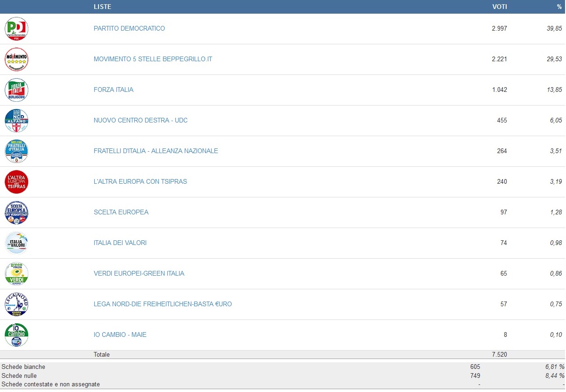This screenshot has width=566, height=392.
Task: Click the Scelta Europea logo
Action: 16,212
